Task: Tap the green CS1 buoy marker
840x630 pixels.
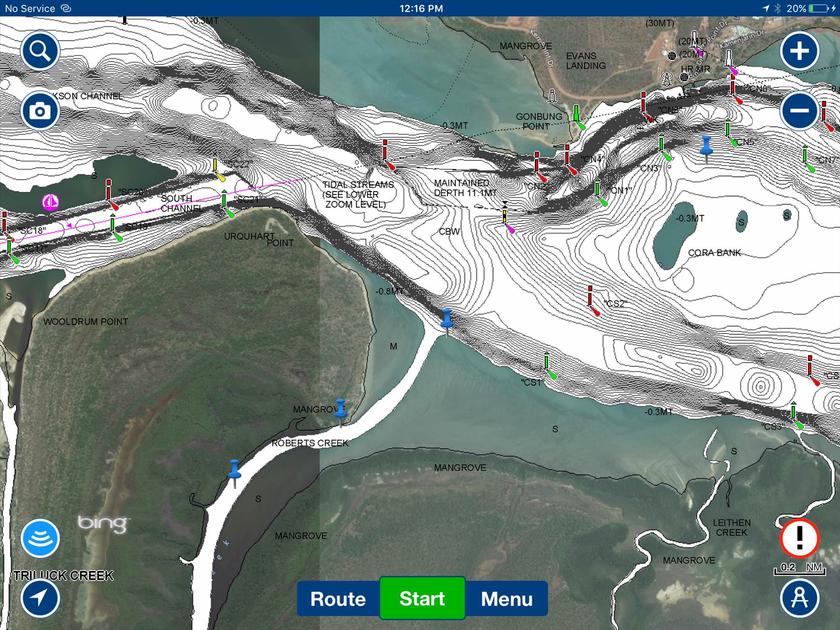Action: (x=547, y=364)
